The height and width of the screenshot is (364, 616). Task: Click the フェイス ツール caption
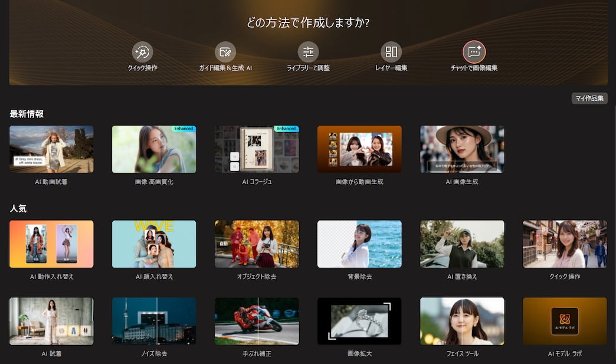pyautogui.click(x=462, y=354)
